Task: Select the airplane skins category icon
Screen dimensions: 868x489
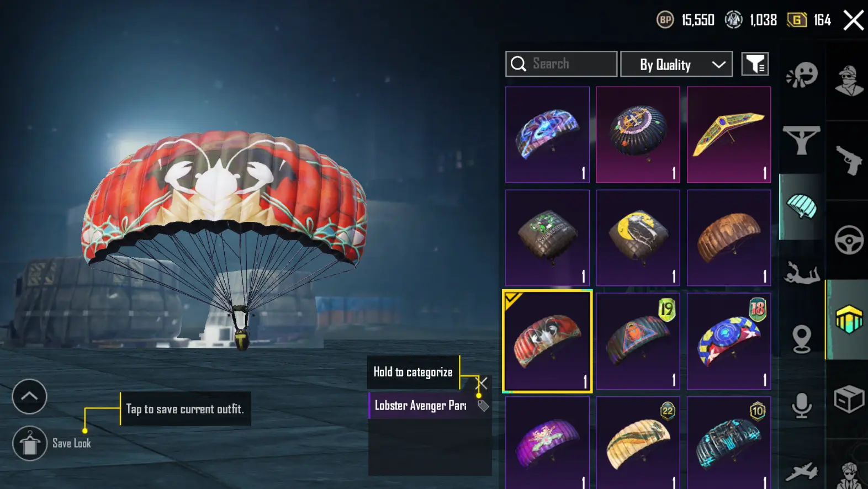Action: tap(801, 471)
